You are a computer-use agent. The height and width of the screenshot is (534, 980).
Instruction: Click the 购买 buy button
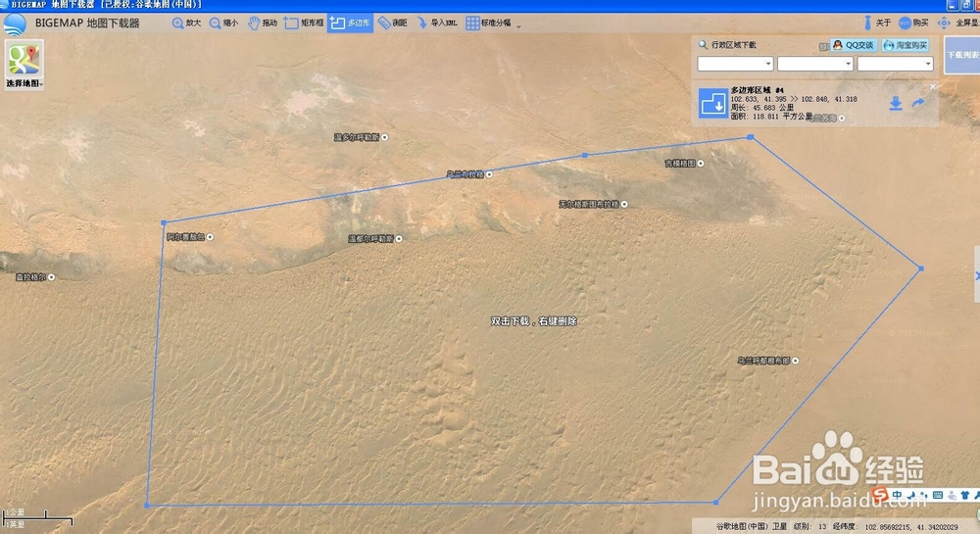913,24
